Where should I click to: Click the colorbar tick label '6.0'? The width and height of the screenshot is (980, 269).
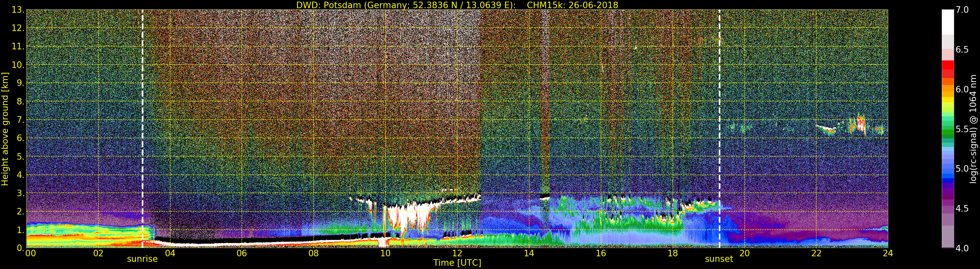962,89
